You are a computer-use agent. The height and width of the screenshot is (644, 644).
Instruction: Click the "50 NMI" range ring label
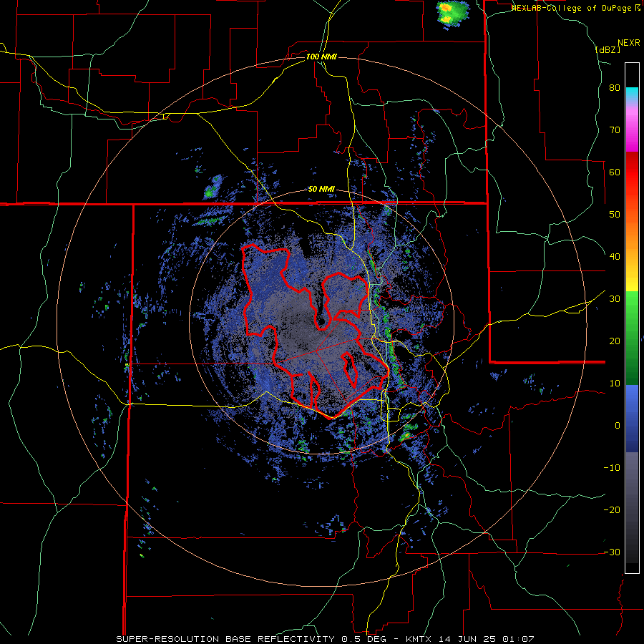click(x=321, y=190)
